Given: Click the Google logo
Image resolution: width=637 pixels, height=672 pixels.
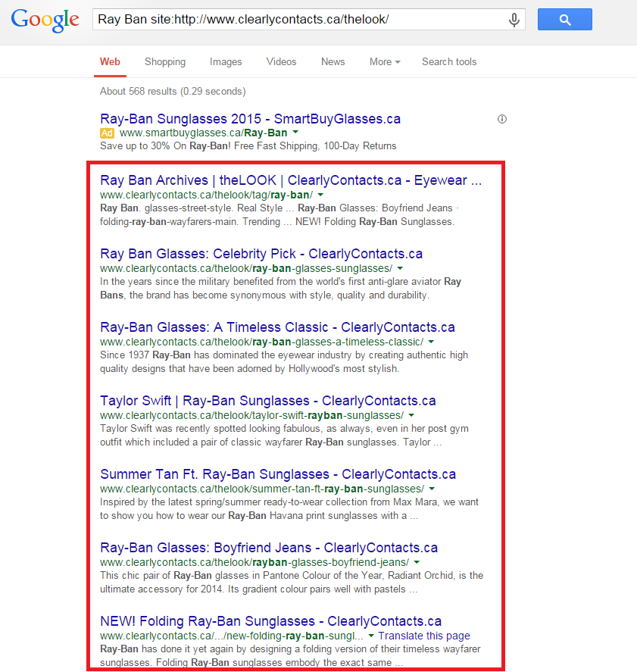Looking at the screenshot, I should [45, 20].
